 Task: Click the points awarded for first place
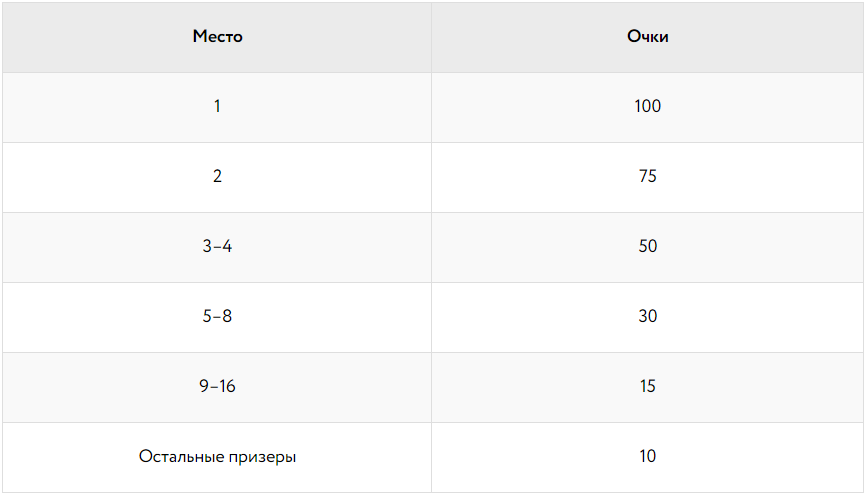click(x=647, y=106)
